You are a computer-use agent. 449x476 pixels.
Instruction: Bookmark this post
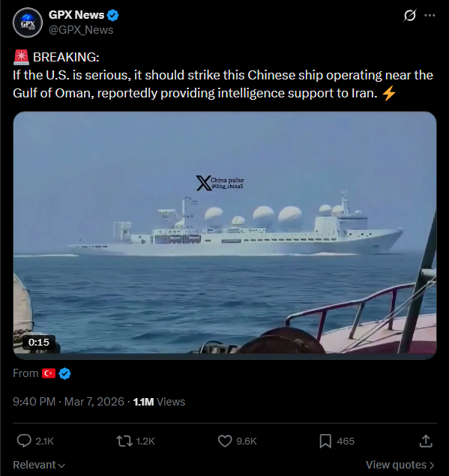tap(325, 441)
